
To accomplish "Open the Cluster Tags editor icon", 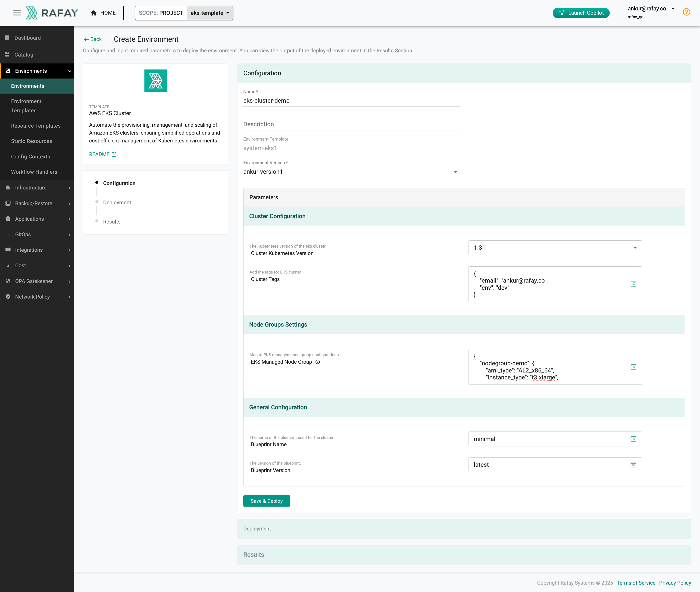I will click(633, 284).
